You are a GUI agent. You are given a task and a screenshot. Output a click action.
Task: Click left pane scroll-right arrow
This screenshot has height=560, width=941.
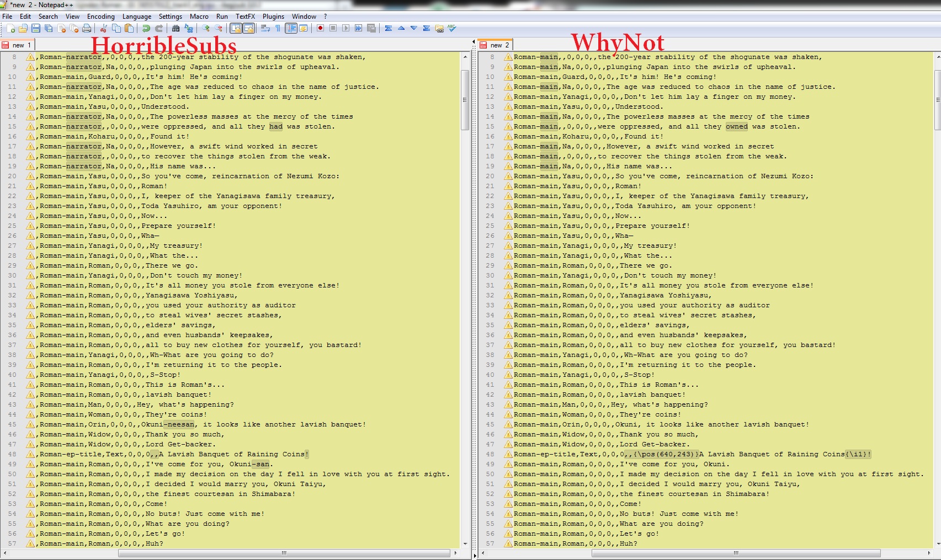coord(455,552)
